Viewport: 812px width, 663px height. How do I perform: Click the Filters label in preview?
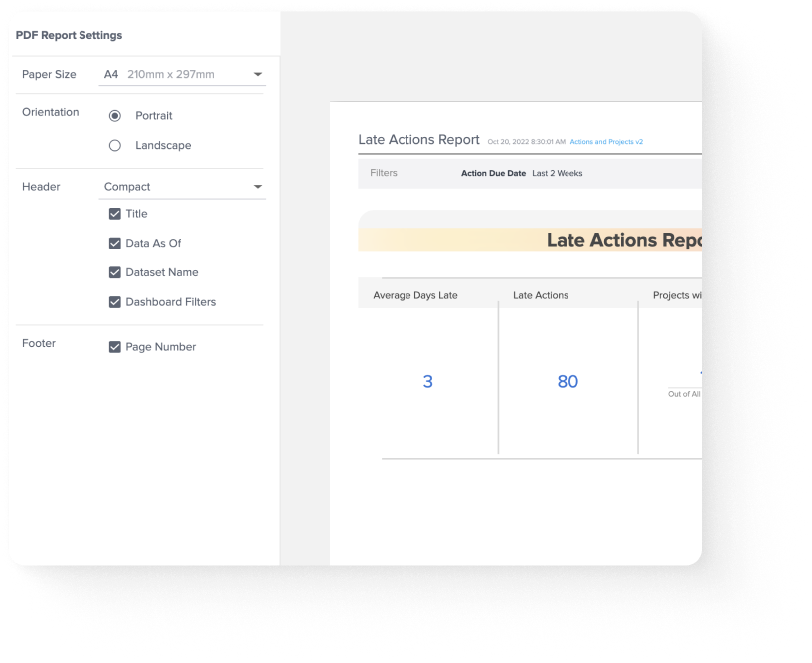point(384,173)
